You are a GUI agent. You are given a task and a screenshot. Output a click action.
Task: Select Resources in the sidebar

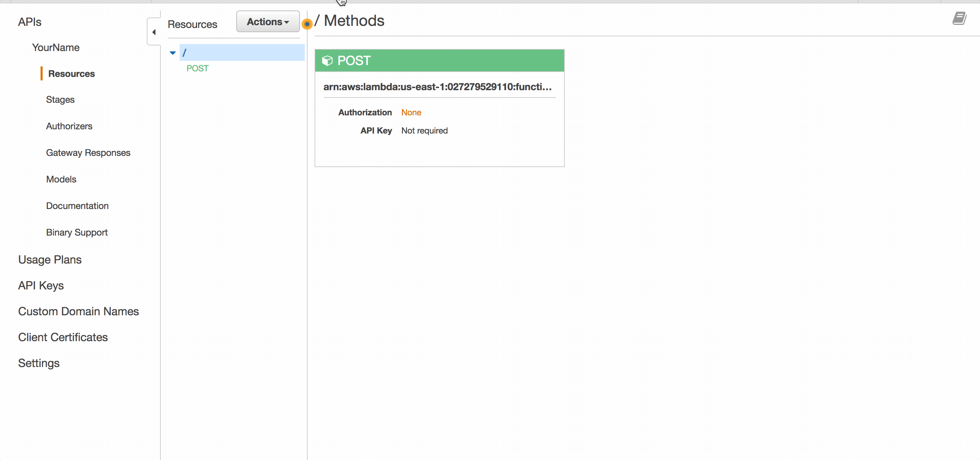[72, 74]
